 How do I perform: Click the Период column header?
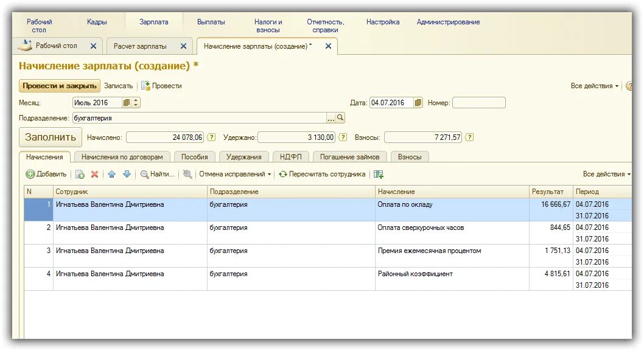(602, 192)
